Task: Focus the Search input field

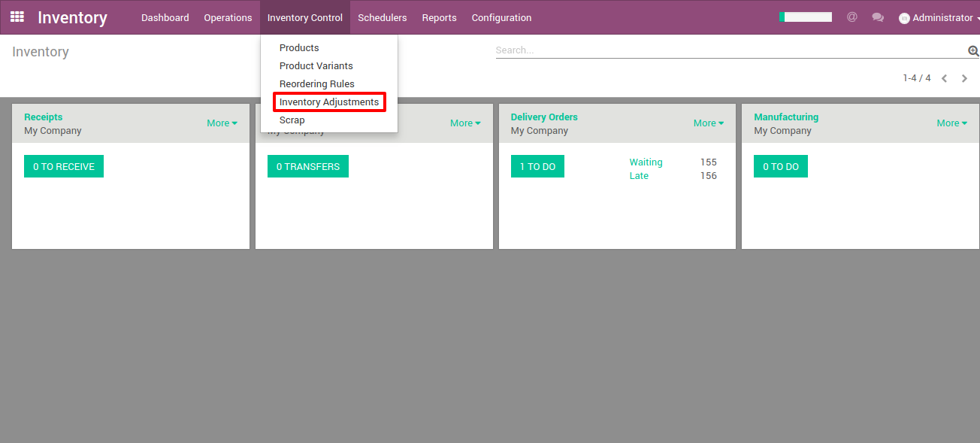Action: pos(730,50)
